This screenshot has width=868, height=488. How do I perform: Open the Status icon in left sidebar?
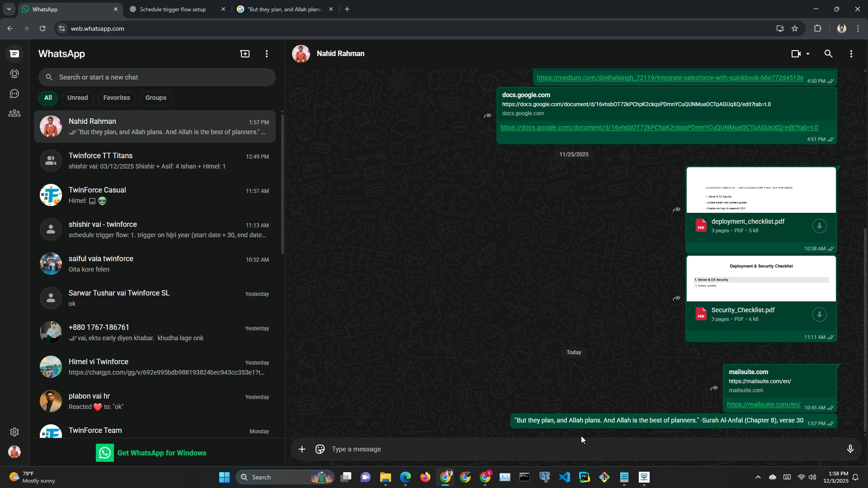coord(14,74)
